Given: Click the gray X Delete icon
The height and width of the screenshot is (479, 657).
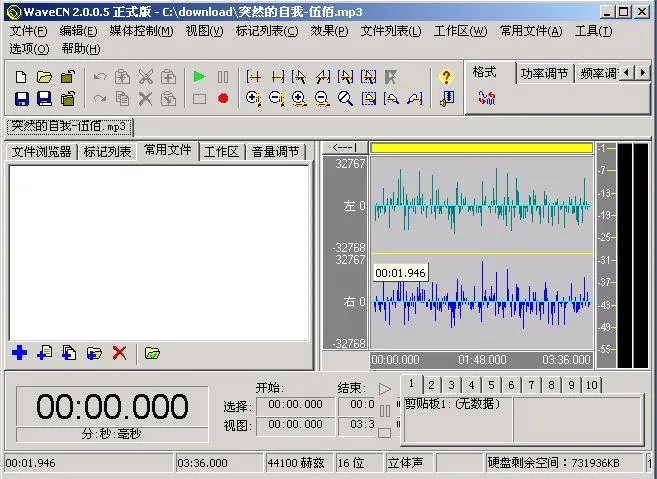Looking at the screenshot, I should [x=145, y=99].
